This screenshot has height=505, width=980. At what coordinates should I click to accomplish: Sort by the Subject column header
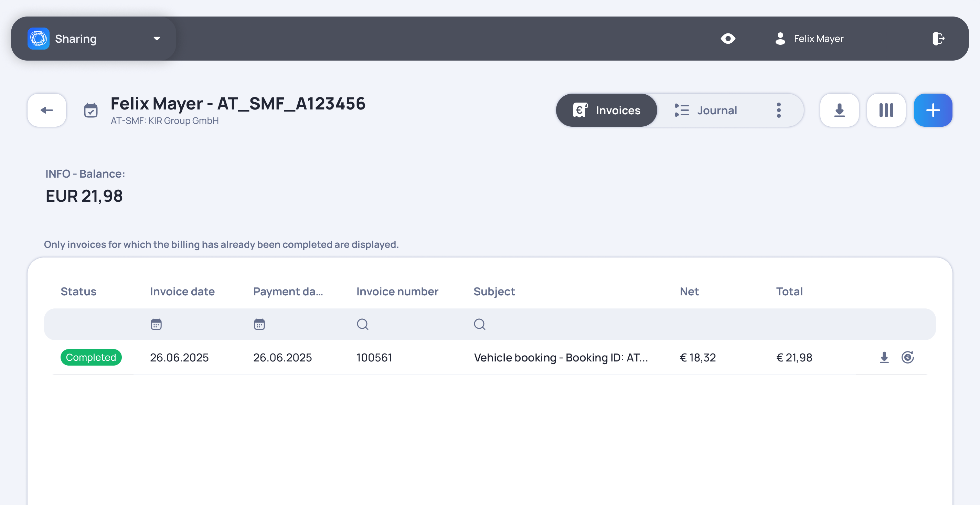[494, 292]
